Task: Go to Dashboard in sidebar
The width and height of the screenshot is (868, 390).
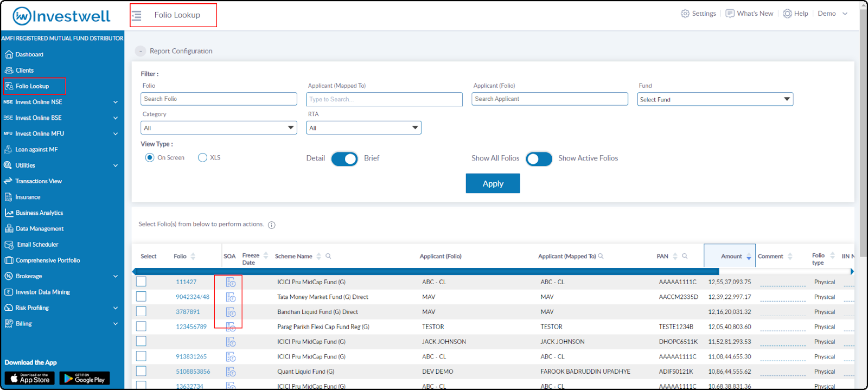Action: coord(29,54)
